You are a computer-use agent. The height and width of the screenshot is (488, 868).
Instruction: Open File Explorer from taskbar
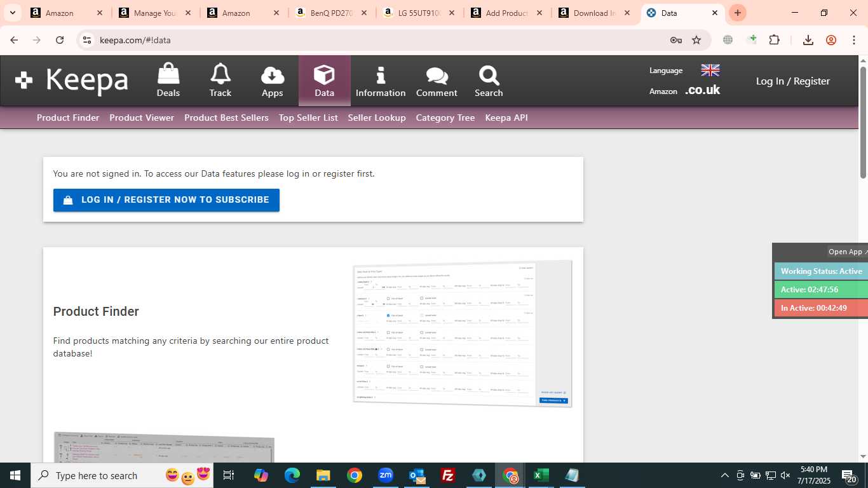coord(323,475)
